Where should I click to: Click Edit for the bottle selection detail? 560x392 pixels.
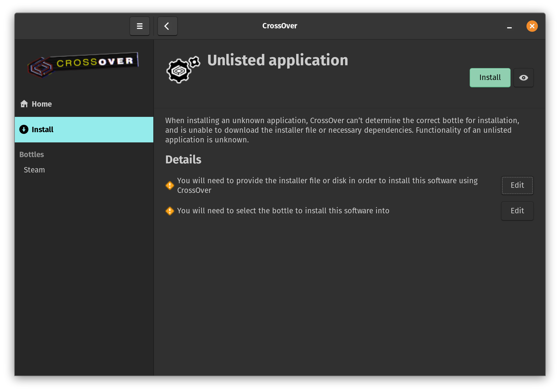[x=517, y=210]
